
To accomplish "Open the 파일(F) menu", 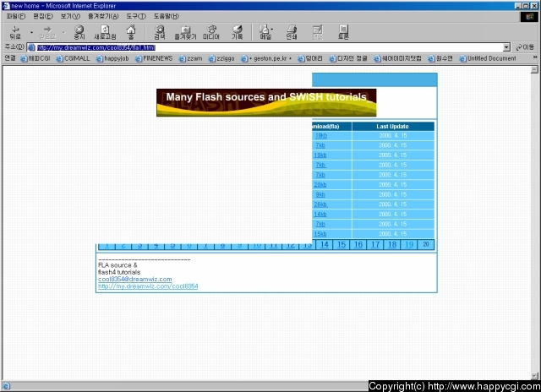I will [16, 16].
